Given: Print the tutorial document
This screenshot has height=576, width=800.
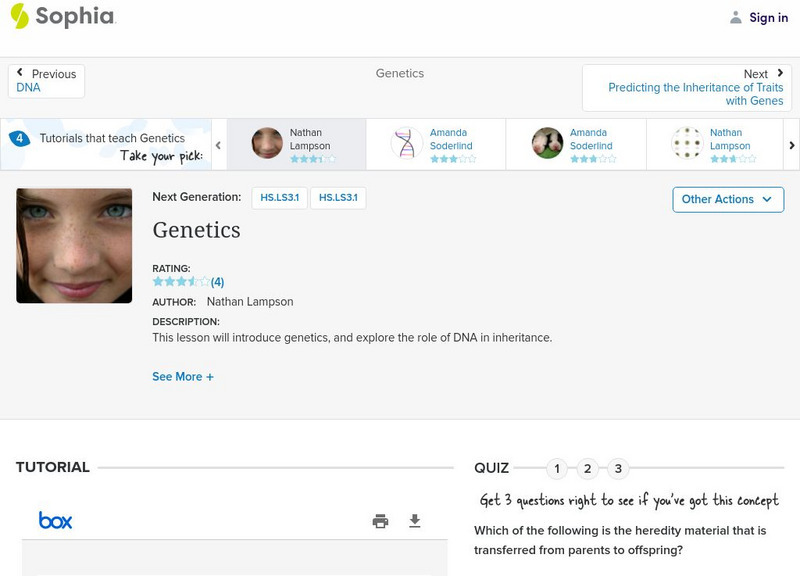Looking at the screenshot, I should click(380, 521).
